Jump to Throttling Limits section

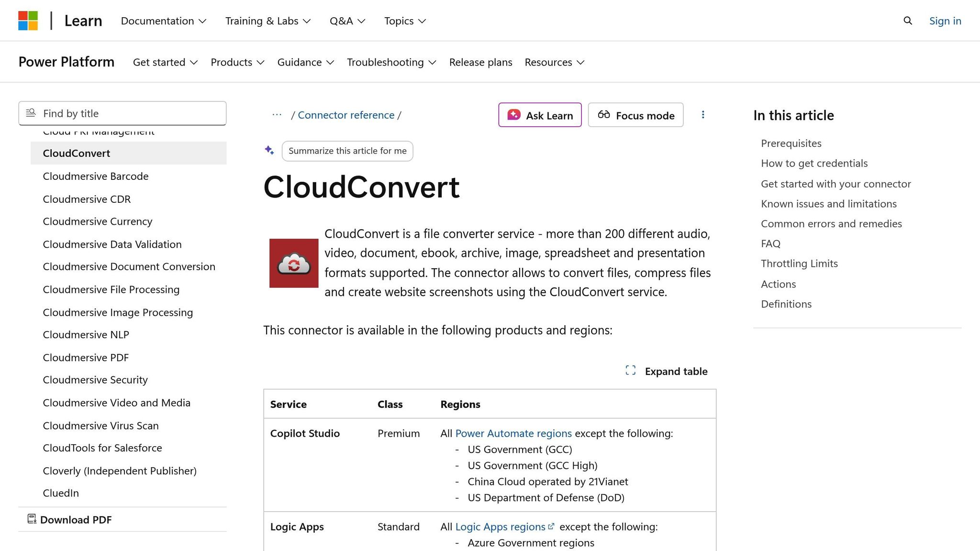[x=799, y=263]
